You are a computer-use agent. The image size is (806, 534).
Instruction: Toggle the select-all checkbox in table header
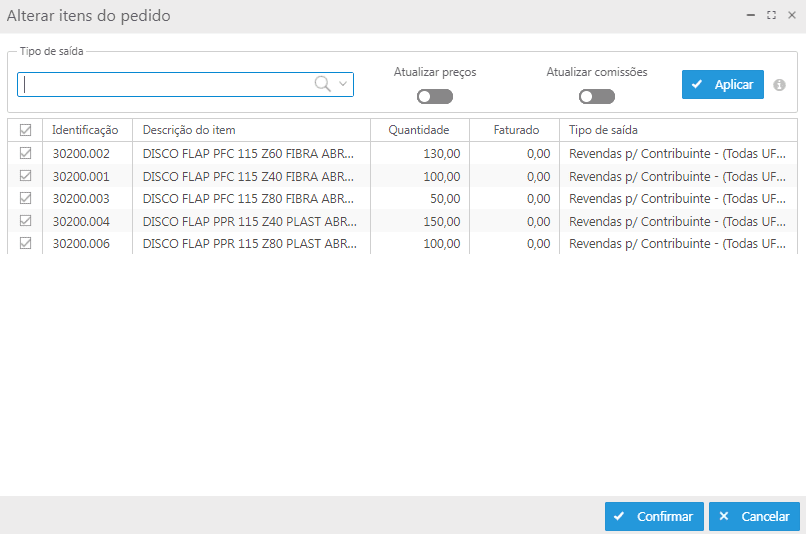[x=26, y=130]
